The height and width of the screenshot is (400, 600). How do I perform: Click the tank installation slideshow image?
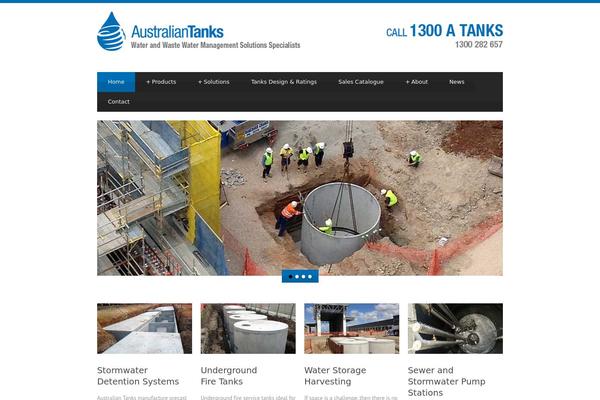click(300, 198)
